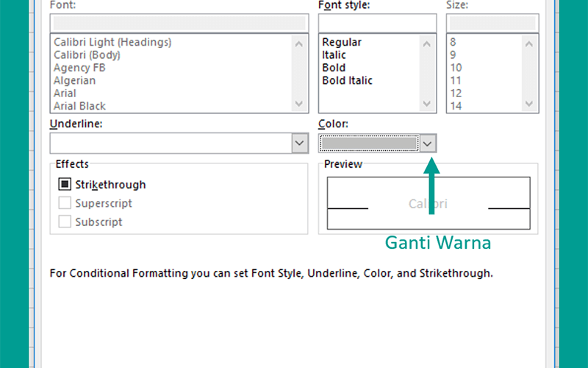
Task: Click Font style list up arrow
Action: (x=426, y=44)
